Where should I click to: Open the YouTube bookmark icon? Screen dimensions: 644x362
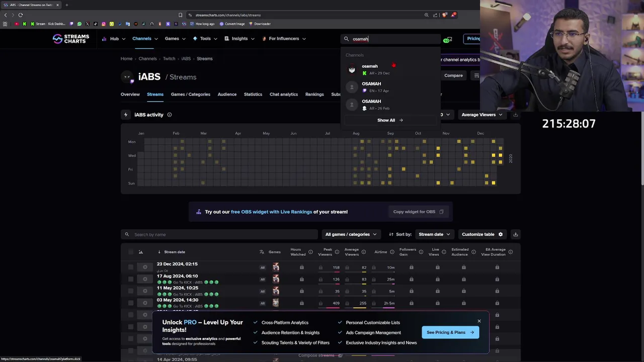pyautogui.click(x=17, y=24)
